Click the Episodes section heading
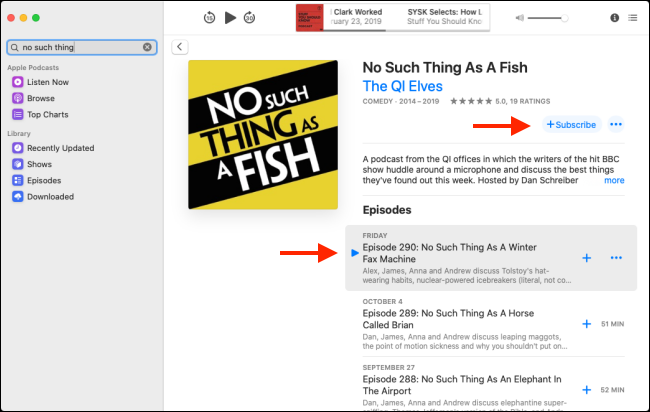The image size is (650, 412). (x=387, y=210)
